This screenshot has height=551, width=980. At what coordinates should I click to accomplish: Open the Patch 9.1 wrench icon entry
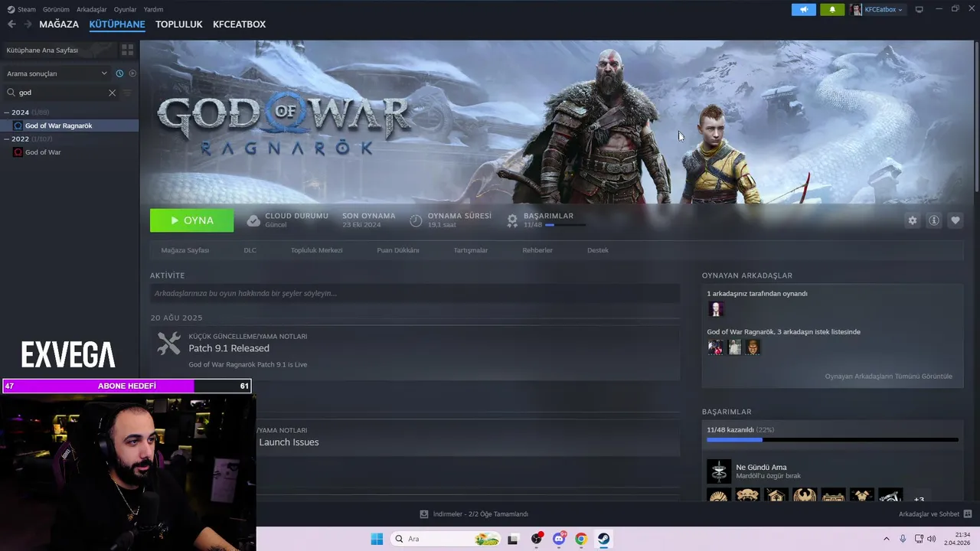[168, 344]
